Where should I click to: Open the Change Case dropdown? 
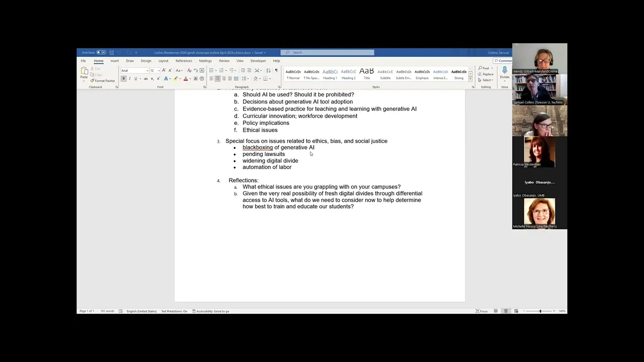pos(179,70)
